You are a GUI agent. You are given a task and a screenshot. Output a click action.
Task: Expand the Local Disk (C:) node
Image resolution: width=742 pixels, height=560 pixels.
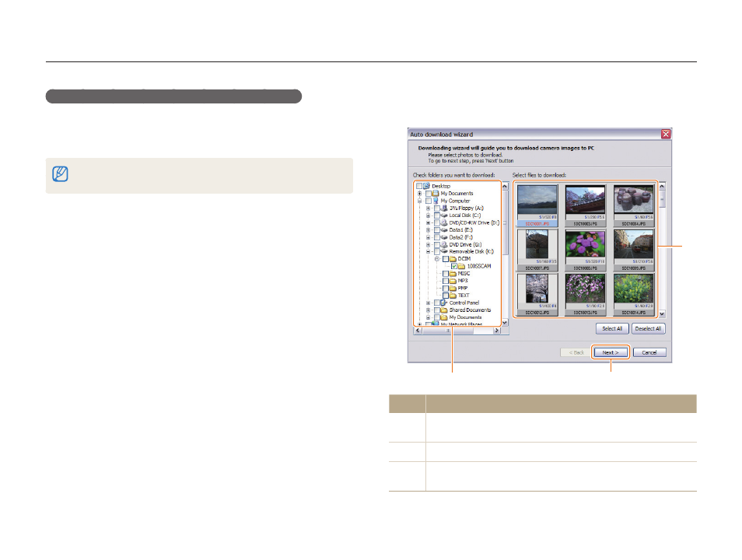[429, 215]
